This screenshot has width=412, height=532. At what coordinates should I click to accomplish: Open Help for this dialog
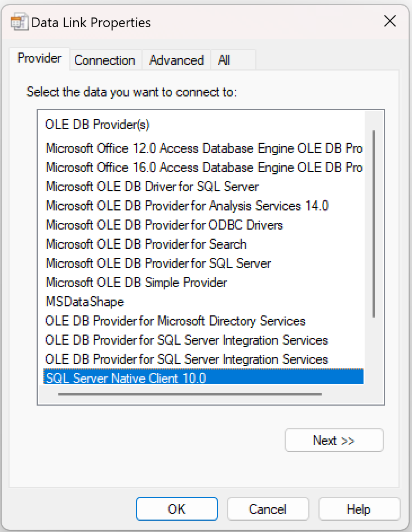[x=359, y=509]
